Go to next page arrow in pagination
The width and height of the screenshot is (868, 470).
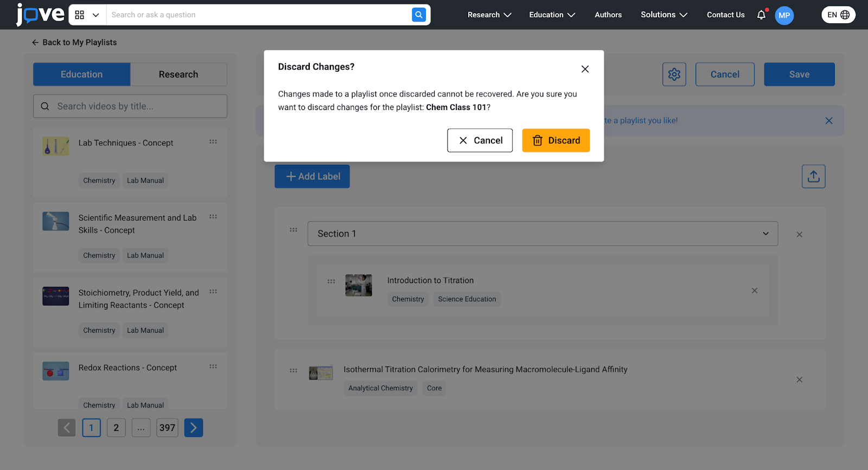(194, 428)
